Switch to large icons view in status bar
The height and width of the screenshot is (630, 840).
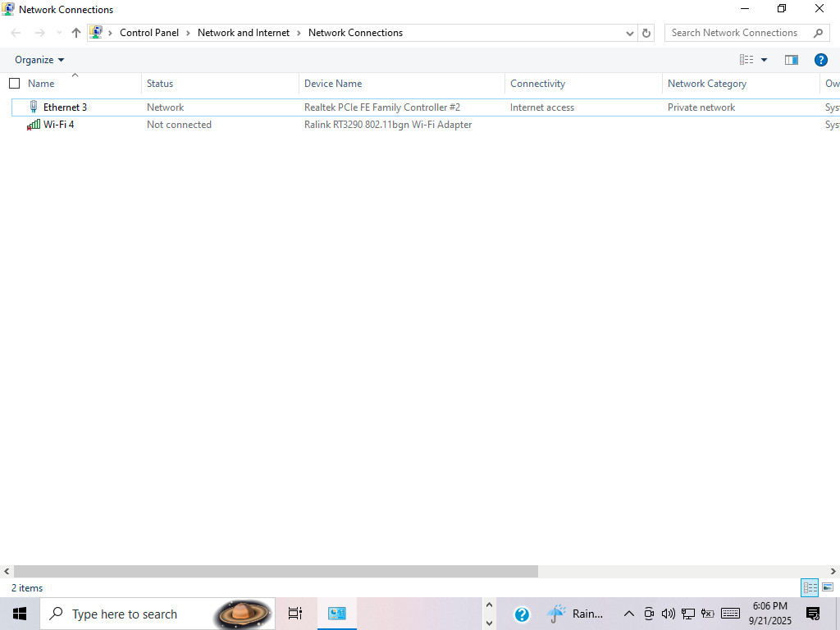point(828,587)
